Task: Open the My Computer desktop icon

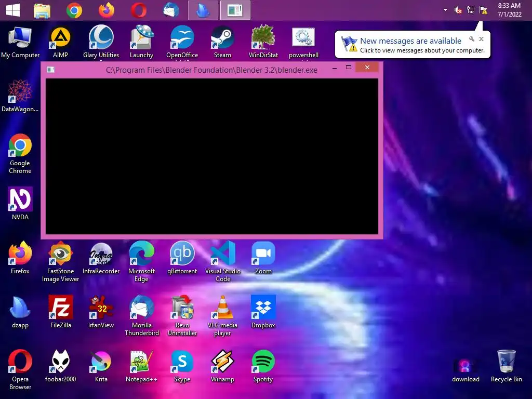Action: [x=20, y=43]
